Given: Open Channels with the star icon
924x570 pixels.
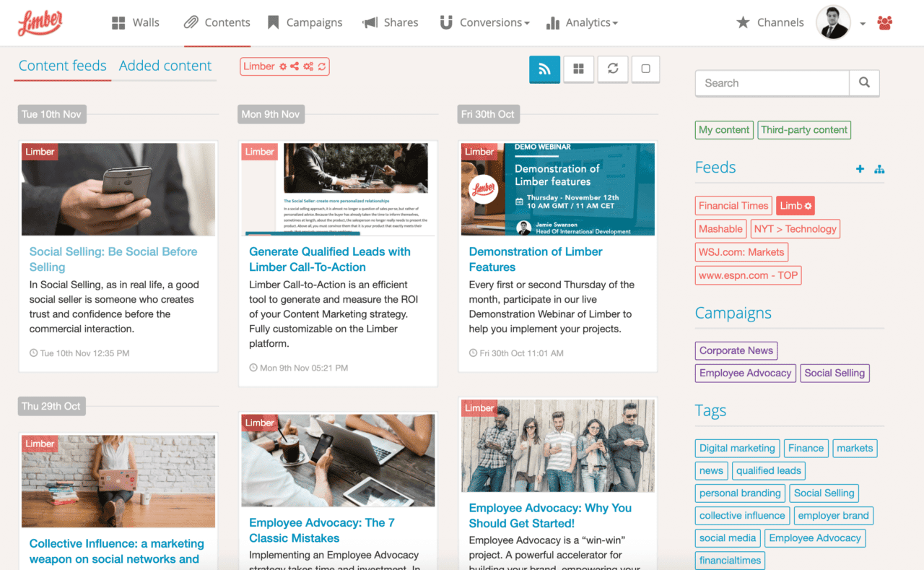Looking at the screenshot, I should click(x=770, y=22).
